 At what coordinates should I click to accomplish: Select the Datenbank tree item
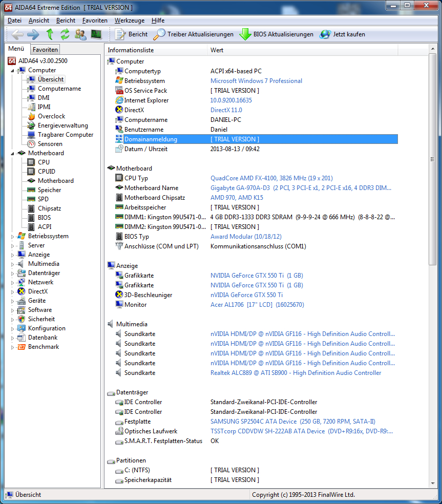[43, 338]
